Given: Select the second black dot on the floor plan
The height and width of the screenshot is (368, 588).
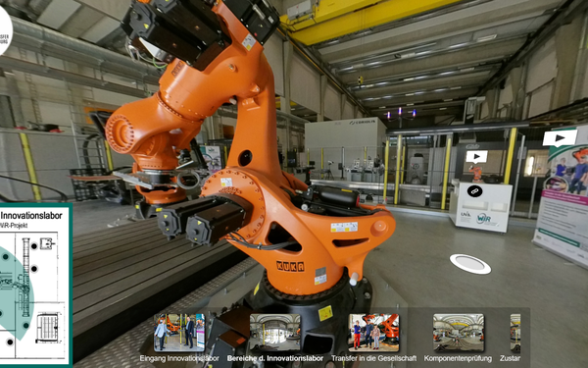Looking at the screenshot, I should (34, 269).
